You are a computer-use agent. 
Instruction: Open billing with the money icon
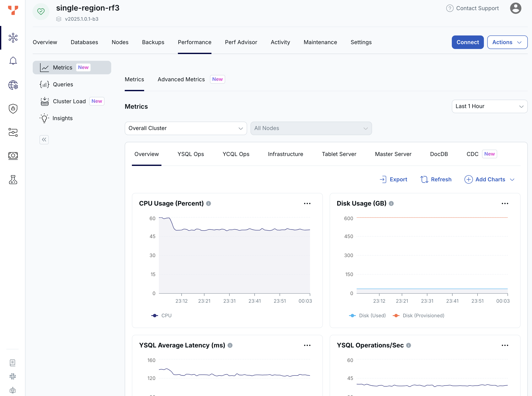click(13, 156)
